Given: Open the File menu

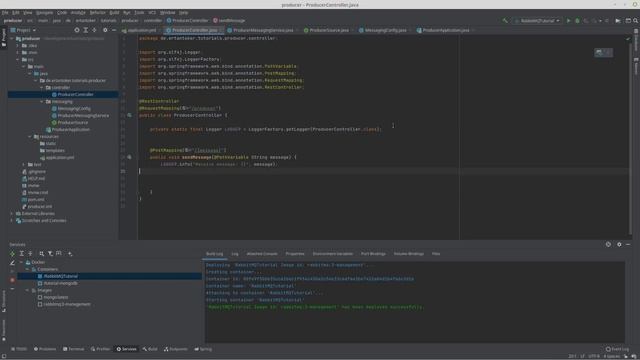Looking at the screenshot, I should (x=5, y=13).
